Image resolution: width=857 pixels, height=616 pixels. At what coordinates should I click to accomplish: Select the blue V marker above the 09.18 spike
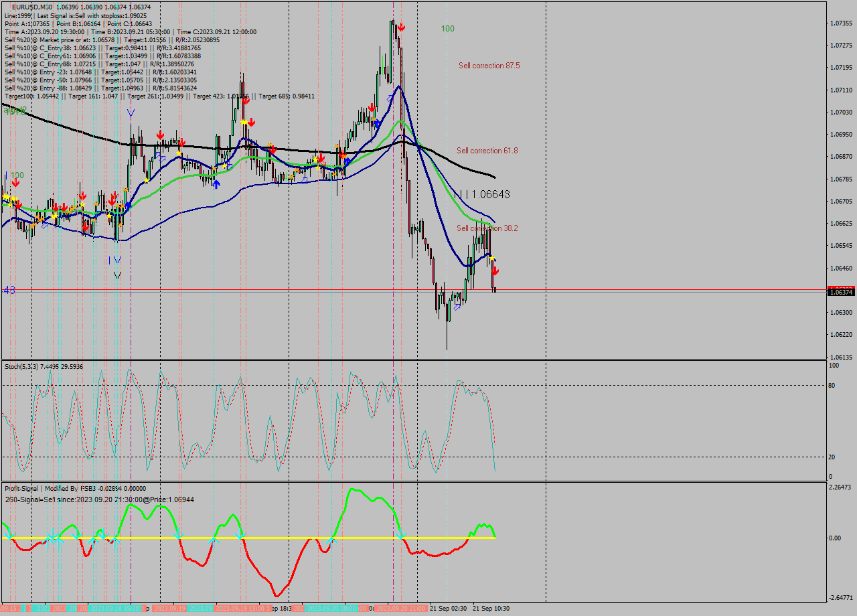[x=131, y=114]
